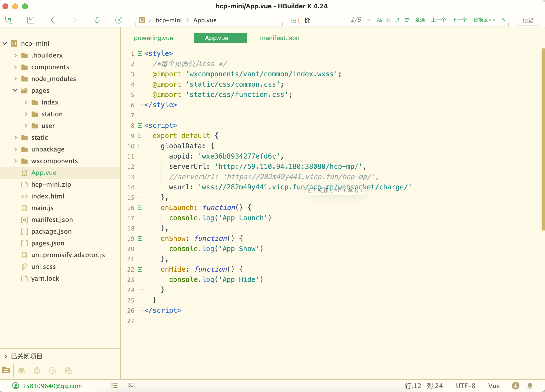Expand the static folder
Screen dimensions: 545x392
pos(15,138)
